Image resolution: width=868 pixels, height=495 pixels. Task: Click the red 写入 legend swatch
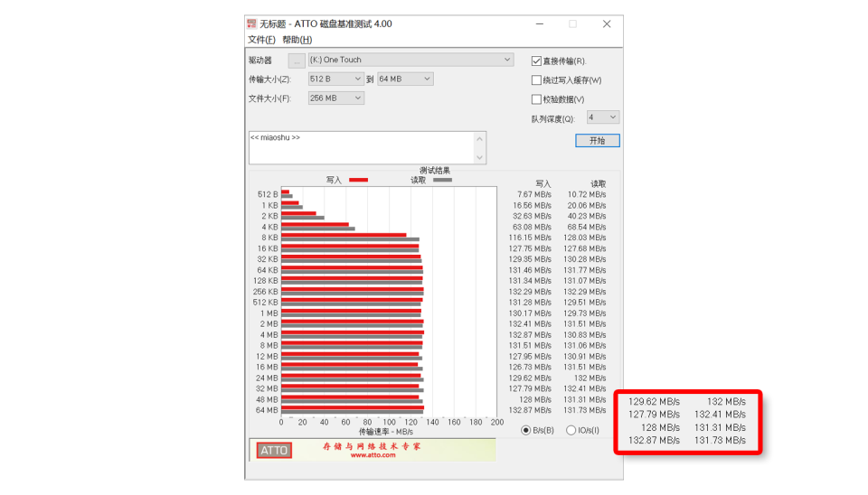click(x=359, y=180)
